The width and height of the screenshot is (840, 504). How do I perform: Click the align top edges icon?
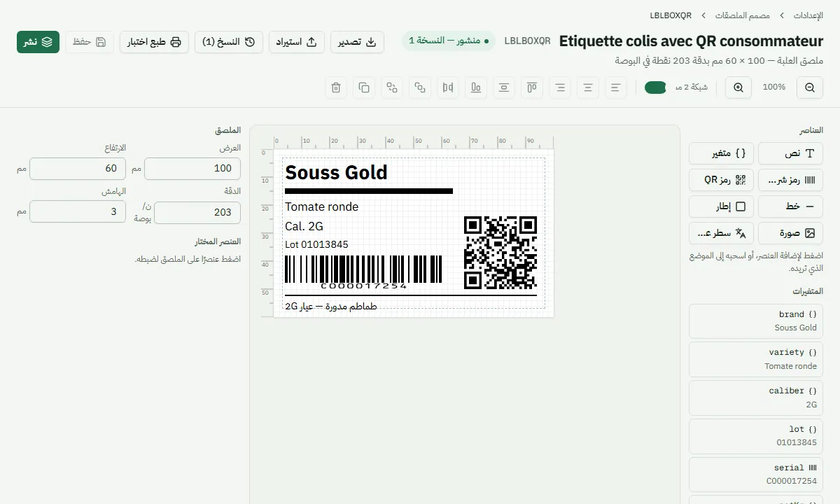532,87
